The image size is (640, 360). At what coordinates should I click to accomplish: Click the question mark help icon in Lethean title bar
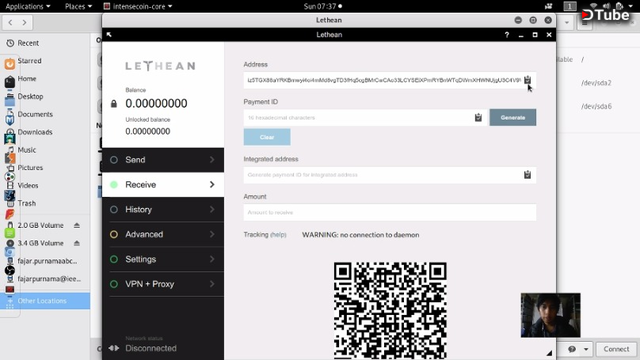coord(507,35)
